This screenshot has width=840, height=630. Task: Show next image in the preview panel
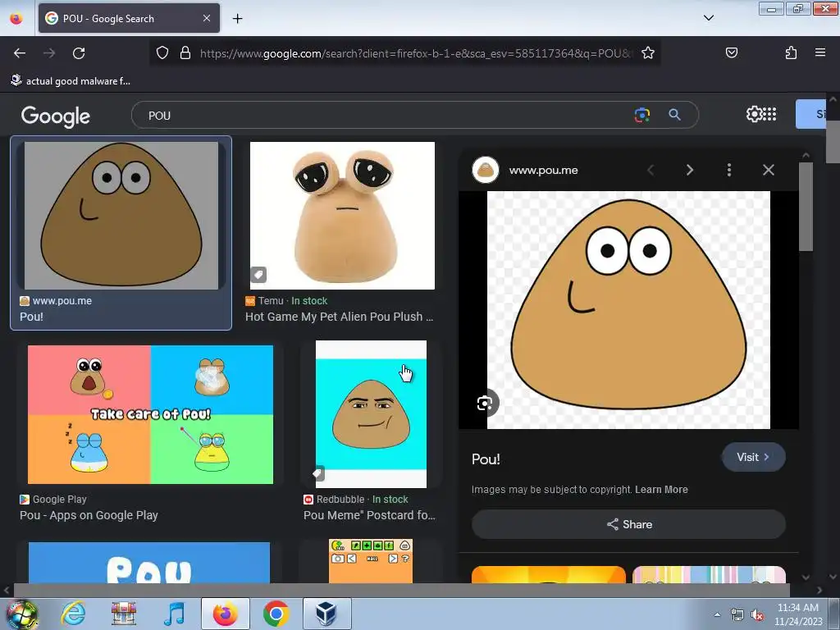point(690,171)
